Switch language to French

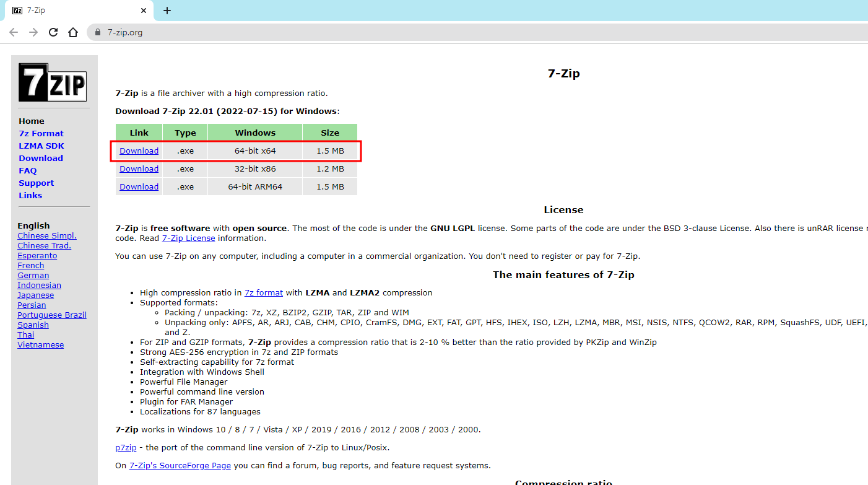tap(31, 266)
